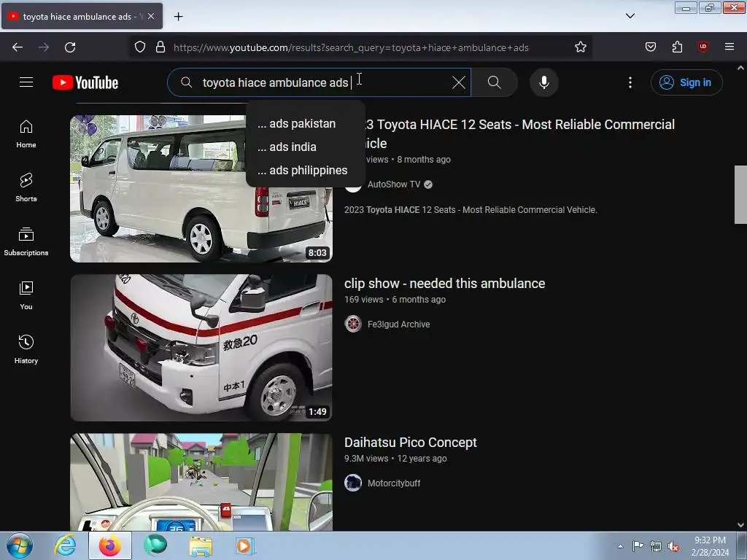Open Toyota HIACE 12 Seats video title
The width and height of the screenshot is (747, 560).
[x=519, y=133]
